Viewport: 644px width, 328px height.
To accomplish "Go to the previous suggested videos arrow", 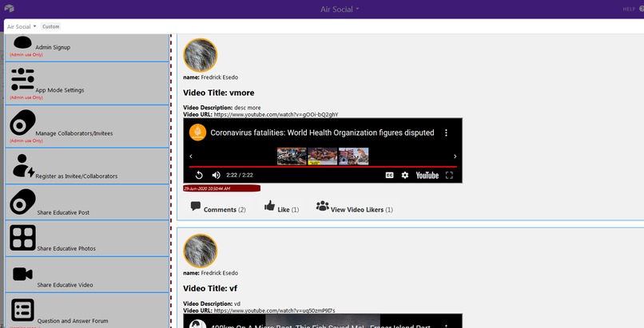I will [191, 156].
